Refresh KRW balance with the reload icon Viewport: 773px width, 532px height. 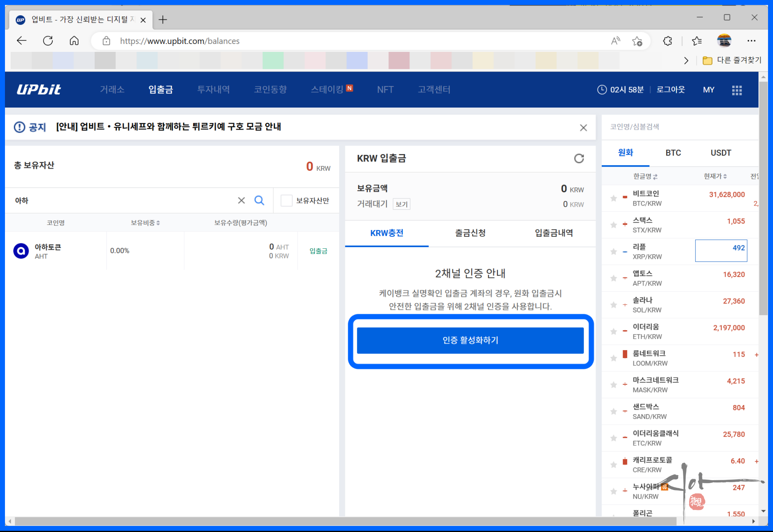[579, 158]
